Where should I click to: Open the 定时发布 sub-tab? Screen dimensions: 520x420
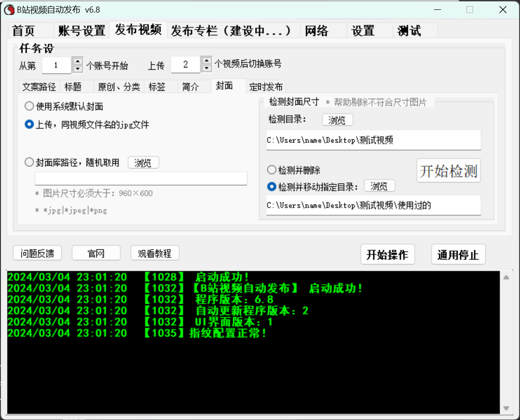coord(266,87)
